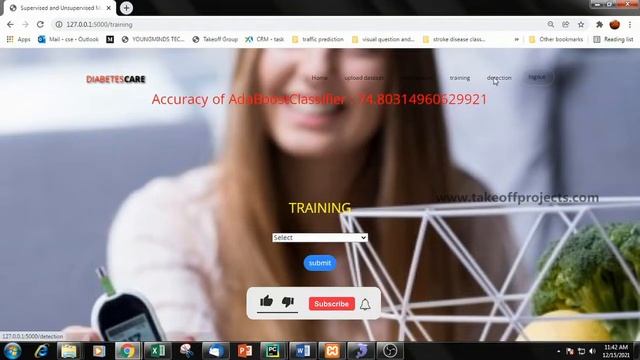Switch to OBS Studio in the taskbar
This screenshot has width=640, height=360.
[x=390, y=351]
